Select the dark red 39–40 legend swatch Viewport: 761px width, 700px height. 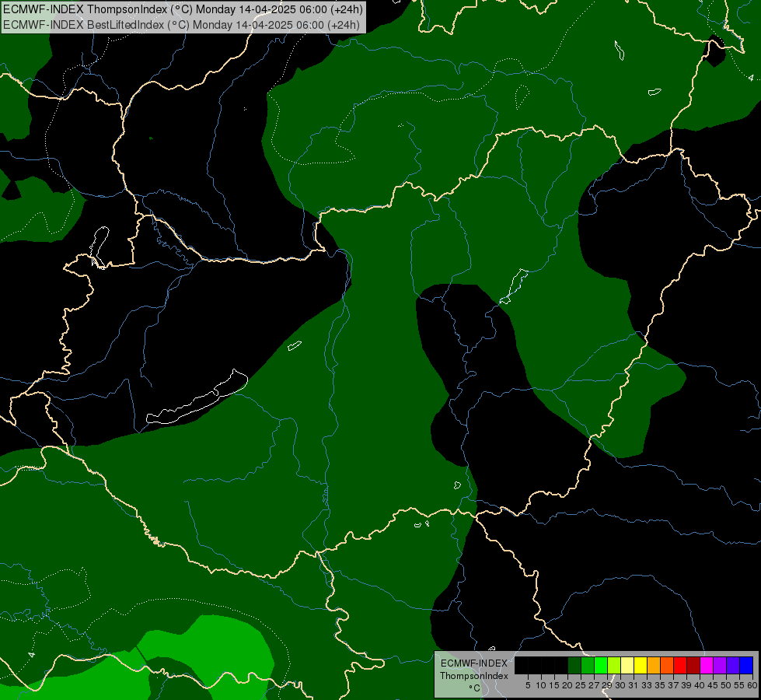(693, 665)
